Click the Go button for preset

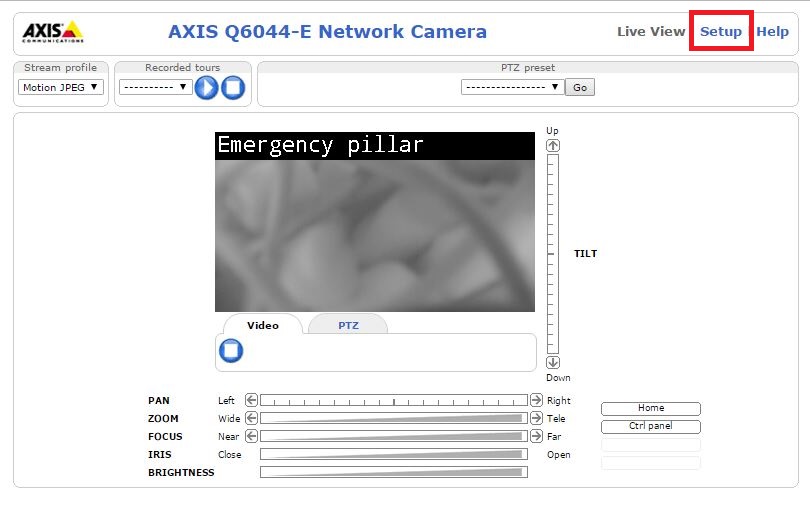[x=579, y=87]
